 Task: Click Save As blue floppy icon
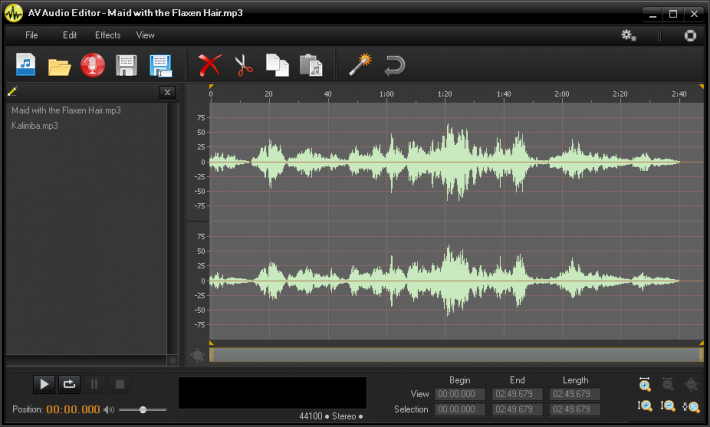coord(160,66)
